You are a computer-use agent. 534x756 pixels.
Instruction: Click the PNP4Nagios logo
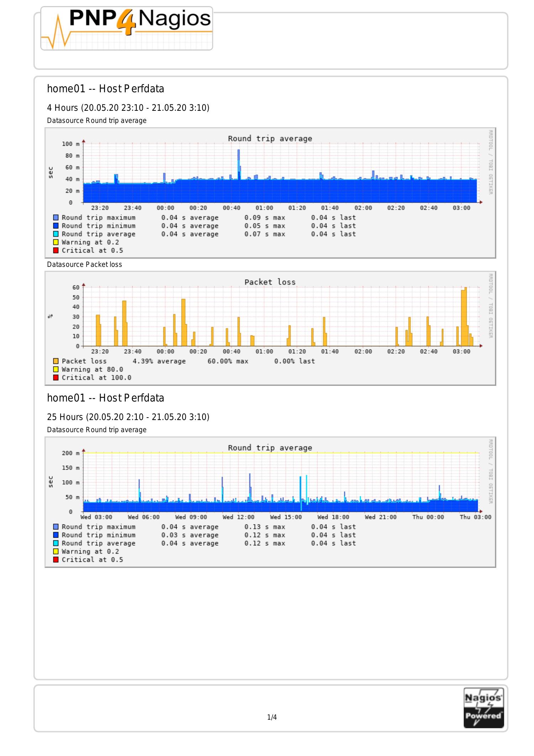(x=127, y=29)
